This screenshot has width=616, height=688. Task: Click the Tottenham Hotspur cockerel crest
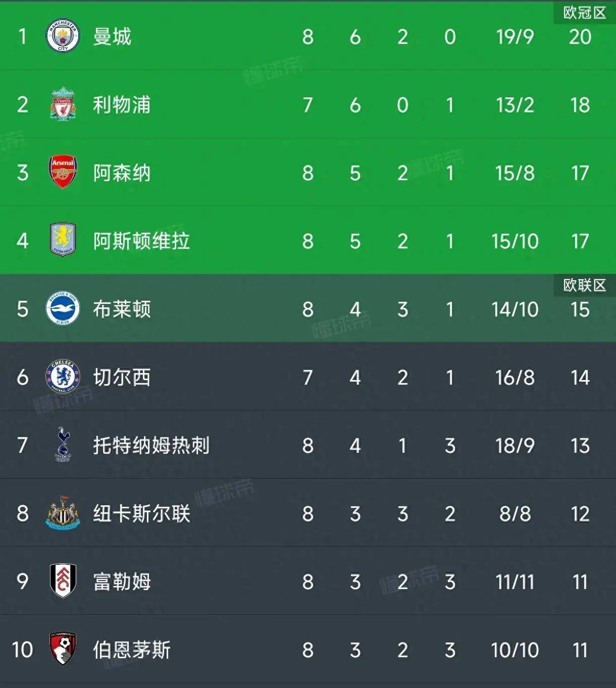[x=63, y=444]
